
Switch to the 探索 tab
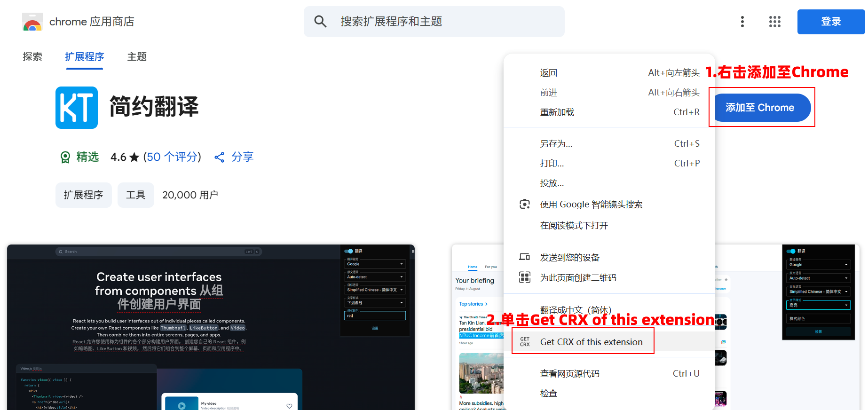pos(32,57)
